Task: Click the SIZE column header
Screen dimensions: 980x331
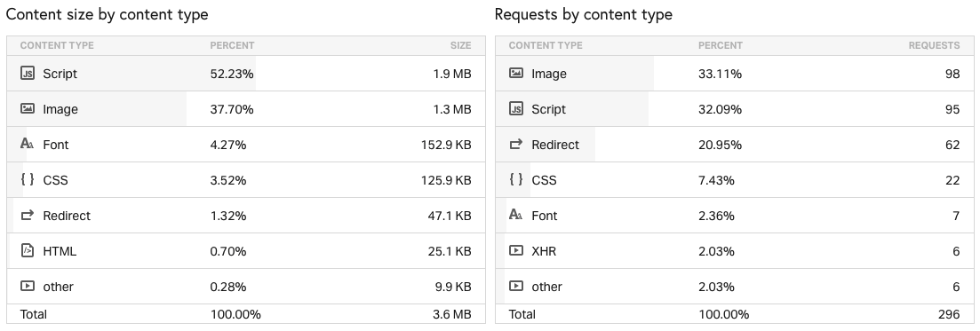Action: point(460,45)
